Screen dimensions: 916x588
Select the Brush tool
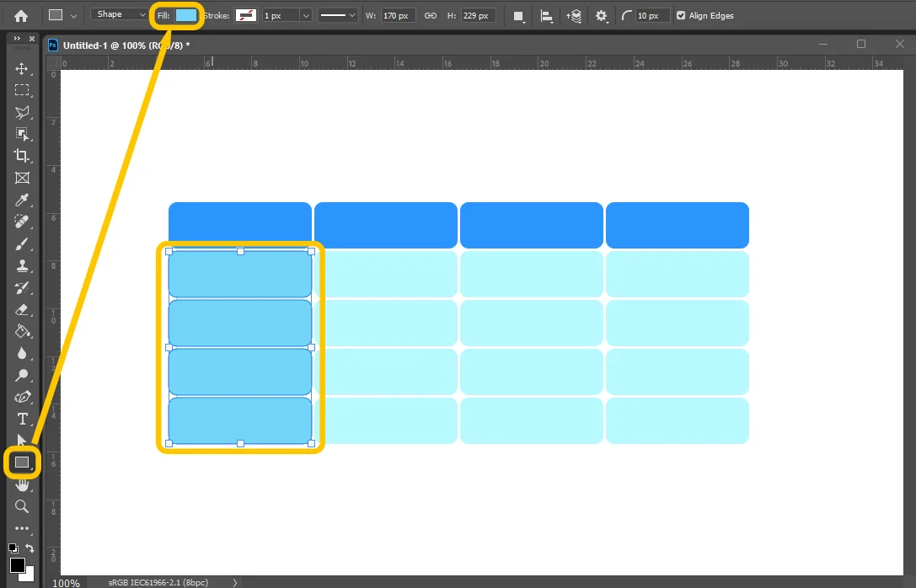coord(22,243)
